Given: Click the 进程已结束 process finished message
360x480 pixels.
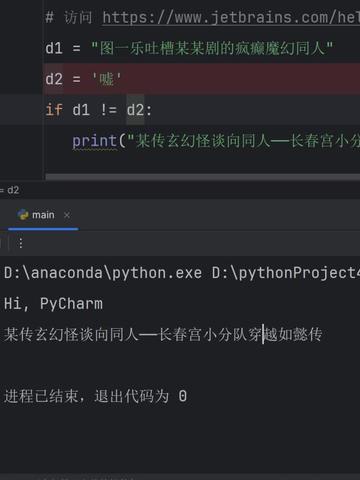Looking at the screenshot, I should coord(41,396).
